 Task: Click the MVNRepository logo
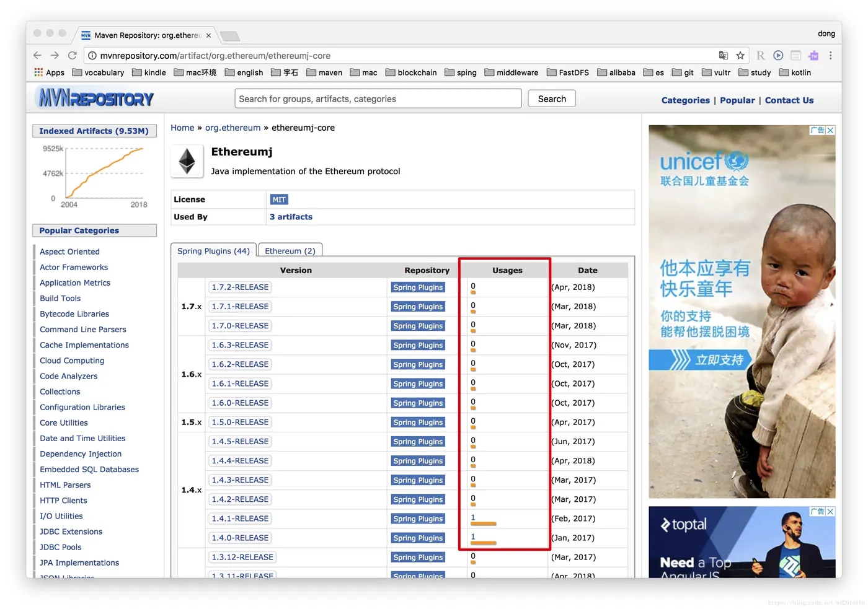(x=96, y=98)
